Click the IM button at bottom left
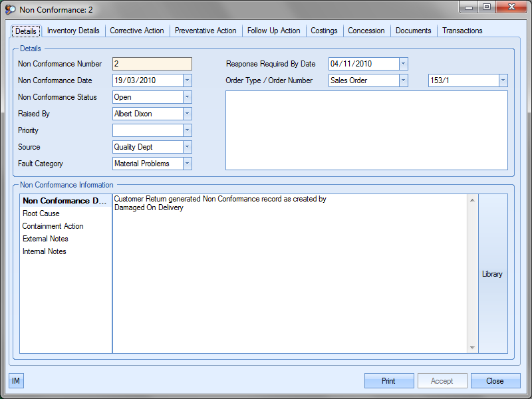This screenshot has width=532, height=399. [x=16, y=381]
